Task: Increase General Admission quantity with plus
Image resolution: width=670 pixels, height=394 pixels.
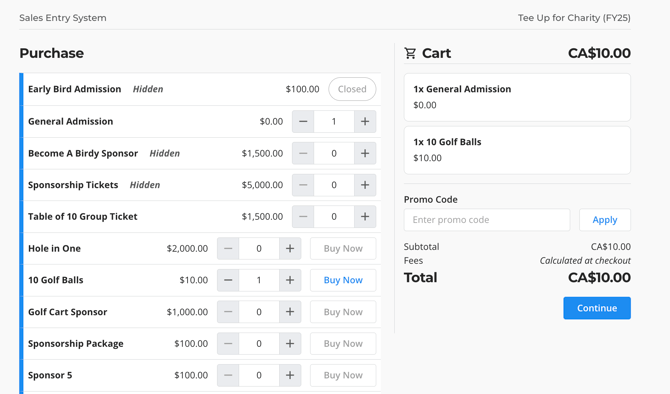Action: point(365,121)
